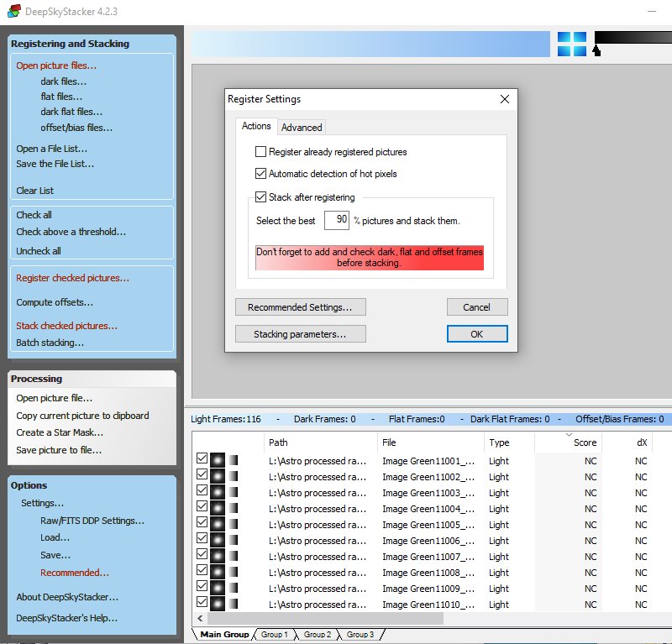
Task: Open Raw/FITS DDP Settings
Action: coord(92,521)
